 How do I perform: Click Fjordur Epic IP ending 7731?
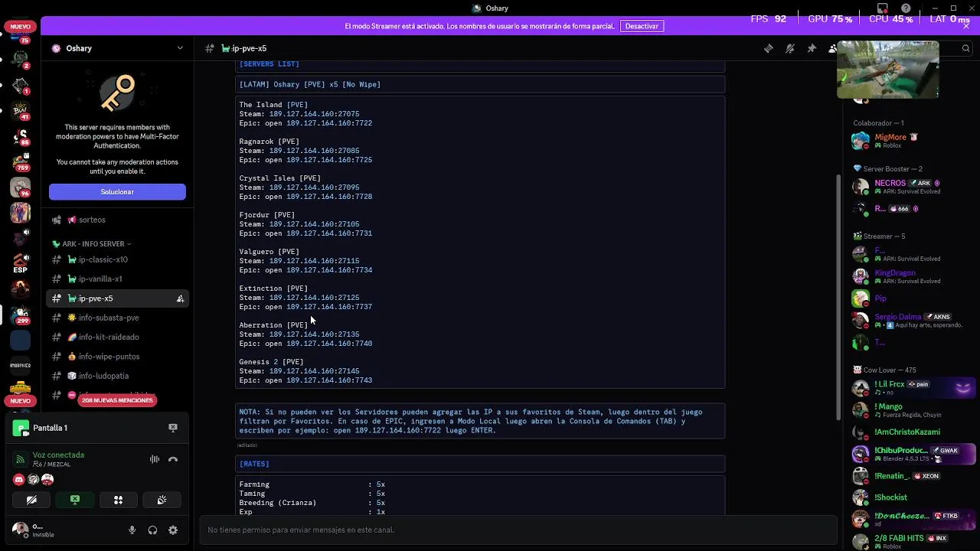tap(329, 233)
